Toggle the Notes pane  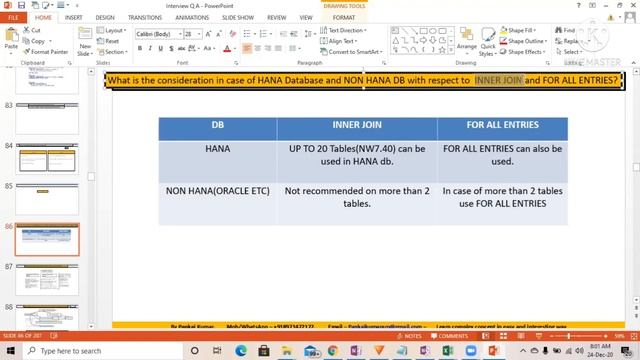409,336
